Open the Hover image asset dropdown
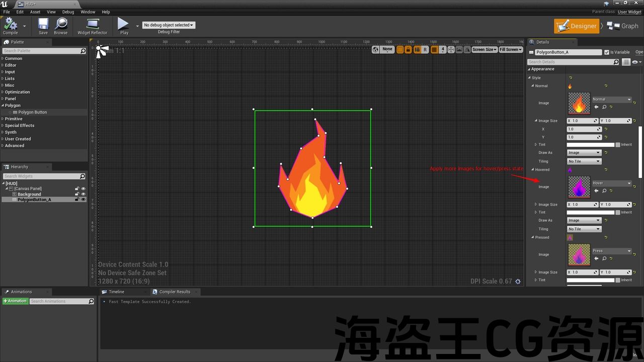The width and height of the screenshot is (644, 362). (611, 183)
